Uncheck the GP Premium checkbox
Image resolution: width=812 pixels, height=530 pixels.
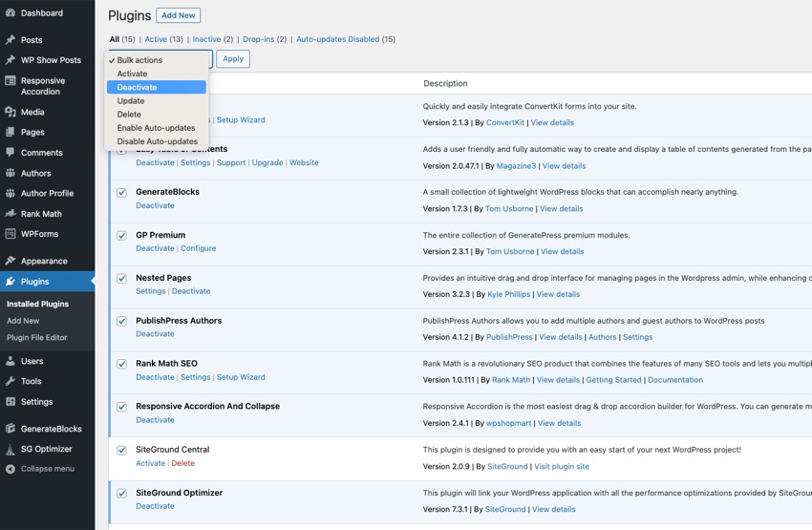click(x=121, y=236)
